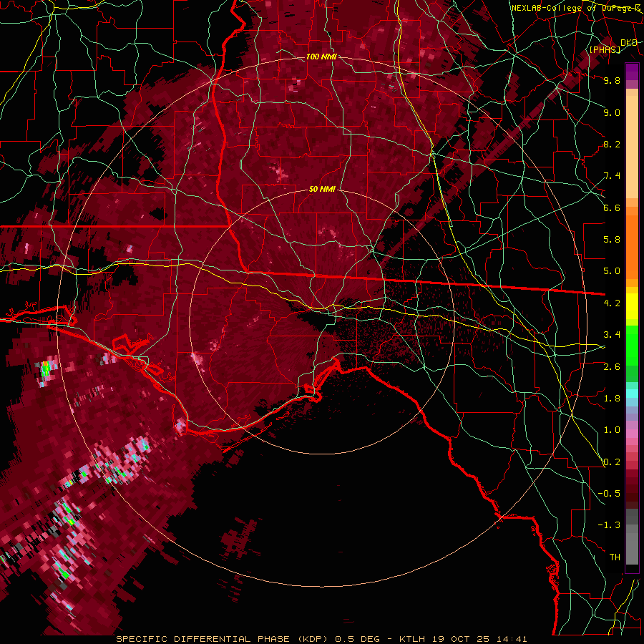Click the purple top segment of color bar

(632, 72)
